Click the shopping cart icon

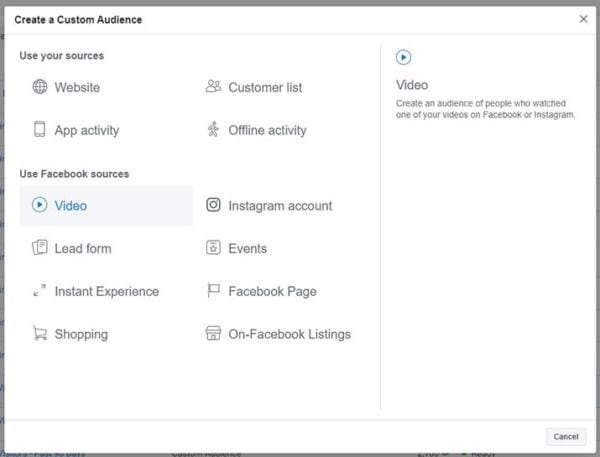40,333
